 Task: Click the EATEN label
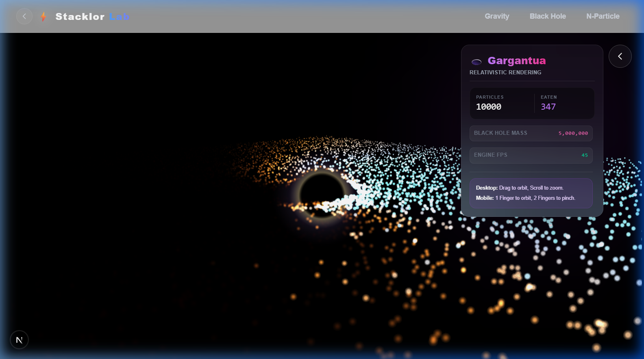(549, 97)
